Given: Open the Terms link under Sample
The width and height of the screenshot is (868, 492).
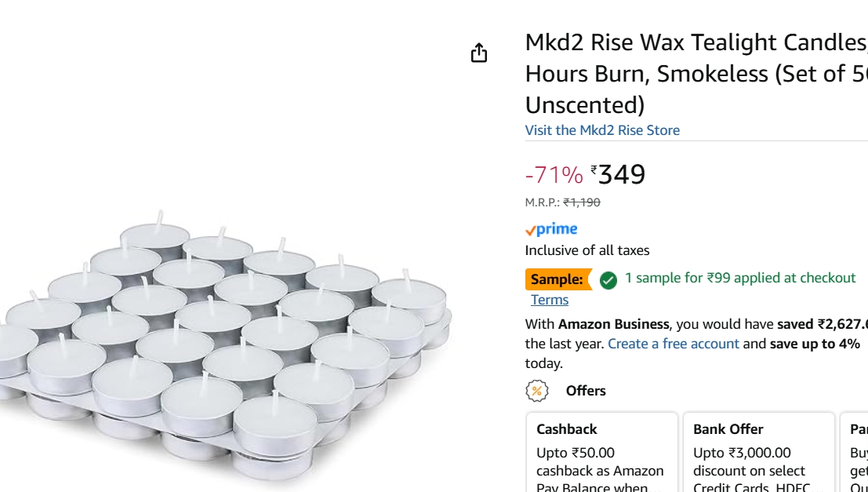Looking at the screenshot, I should pyautogui.click(x=549, y=300).
